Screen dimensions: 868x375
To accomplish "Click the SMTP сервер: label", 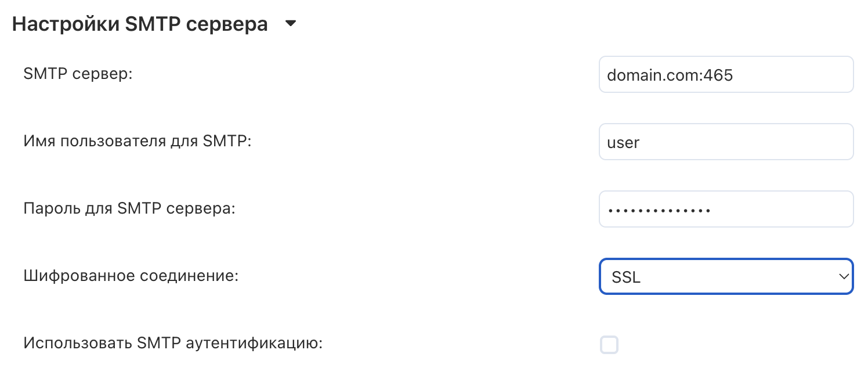I will (78, 74).
